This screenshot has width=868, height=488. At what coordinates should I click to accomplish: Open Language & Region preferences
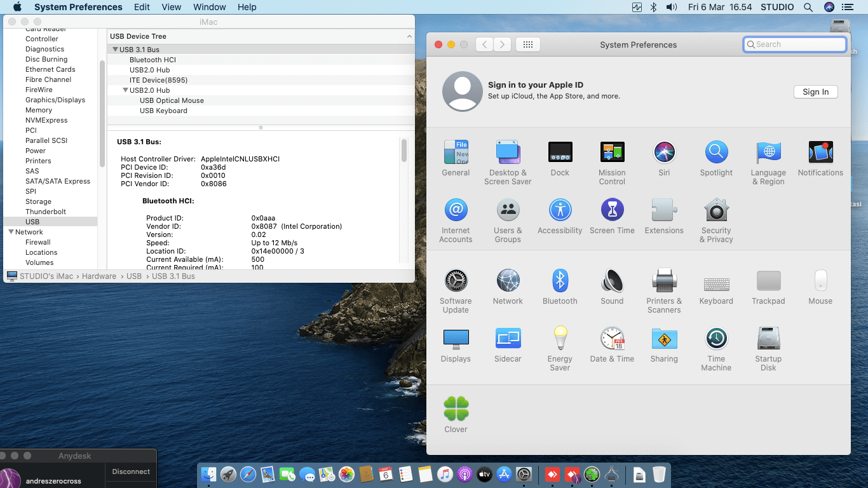768,152
